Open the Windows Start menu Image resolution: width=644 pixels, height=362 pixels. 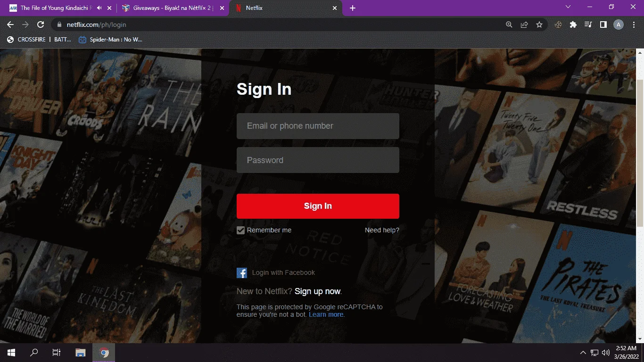tap(11, 353)
